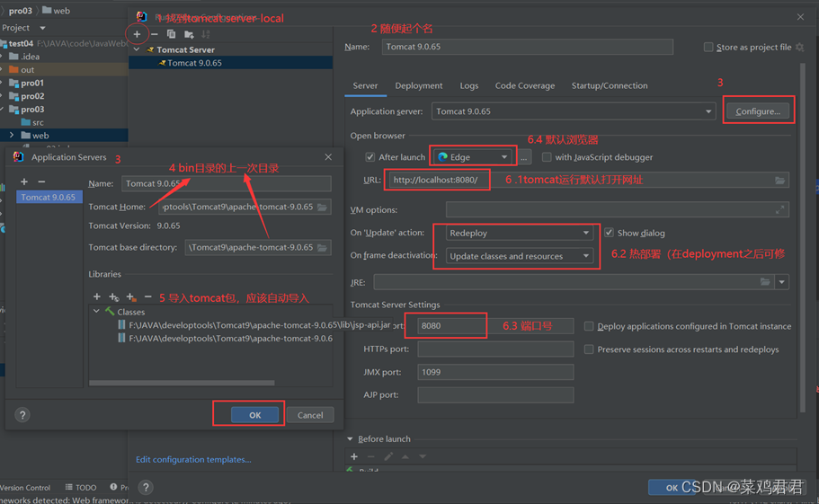Open help in Application Servers dialog
819x504 pixels.
click(x=22, y=415)
